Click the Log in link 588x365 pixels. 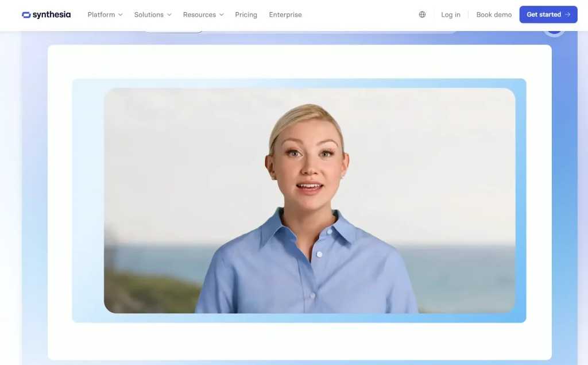tap(450, 15)
